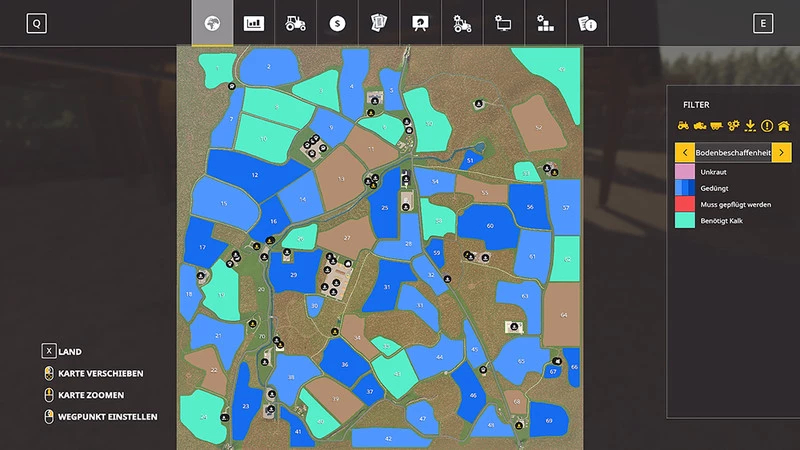800x450 pixels.
Task: Open the tutorial presentation board icon
Action: point(420,23)
